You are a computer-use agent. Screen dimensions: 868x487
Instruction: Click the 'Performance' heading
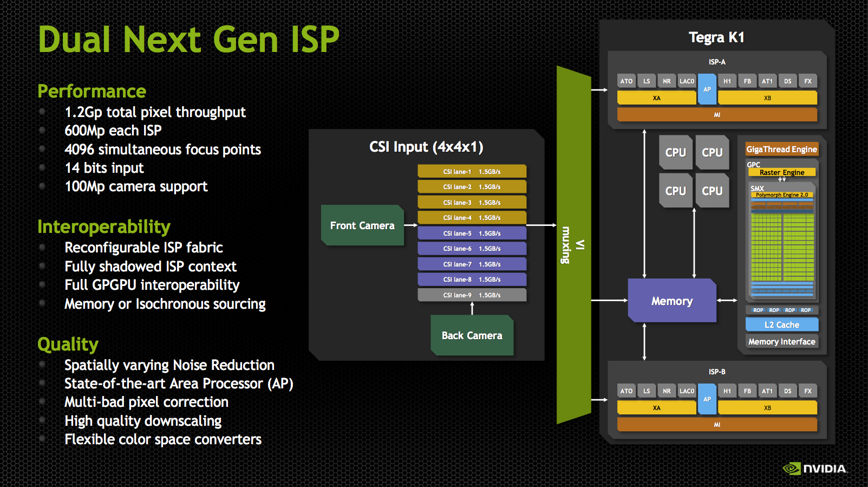point(92,91)
